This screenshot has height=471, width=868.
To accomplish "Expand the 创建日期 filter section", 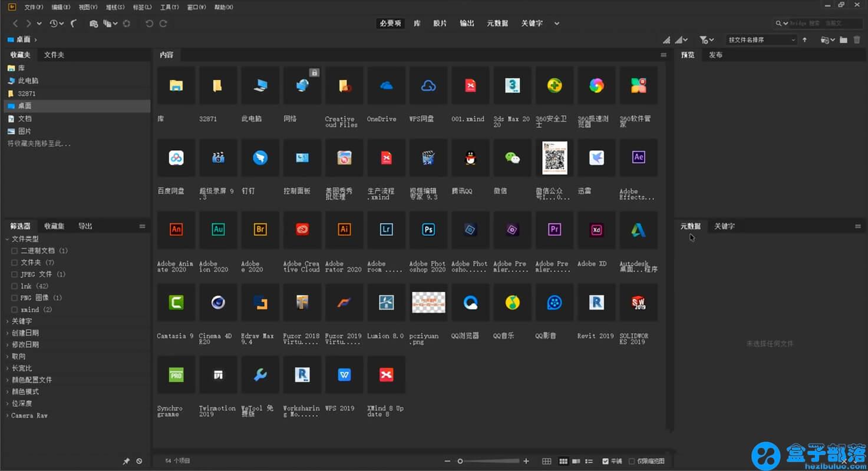I will point(8,333).
